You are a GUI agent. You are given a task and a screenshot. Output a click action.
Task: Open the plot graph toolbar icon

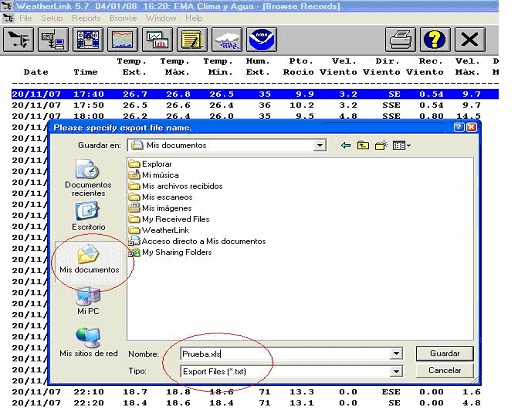pyautogui.click(x=123, y=40)
